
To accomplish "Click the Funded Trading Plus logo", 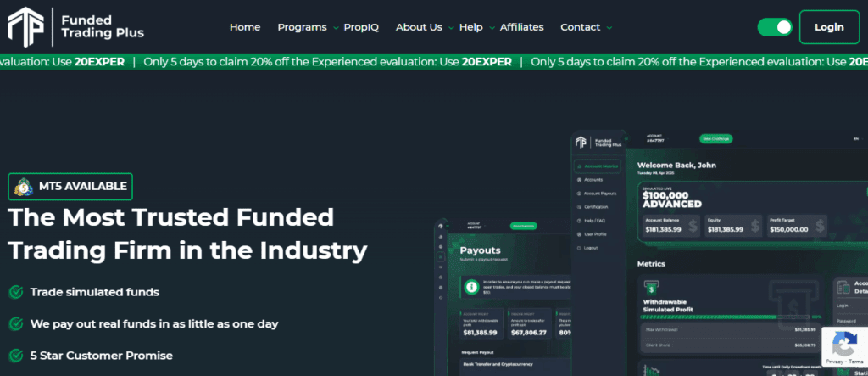I will click(75, 26).
